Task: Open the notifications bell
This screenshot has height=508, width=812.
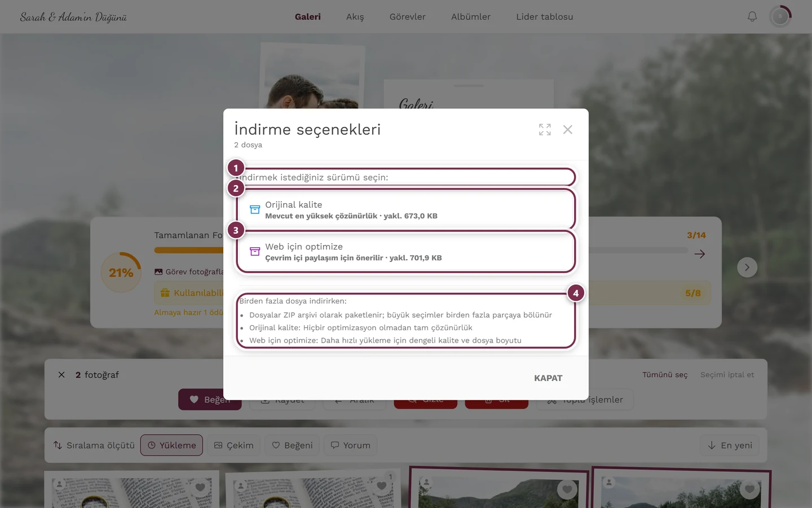Action: 752,17
